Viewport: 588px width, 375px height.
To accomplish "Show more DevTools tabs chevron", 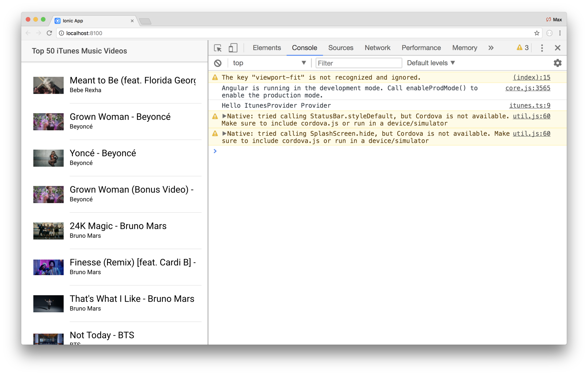I will tap(491, 48).
